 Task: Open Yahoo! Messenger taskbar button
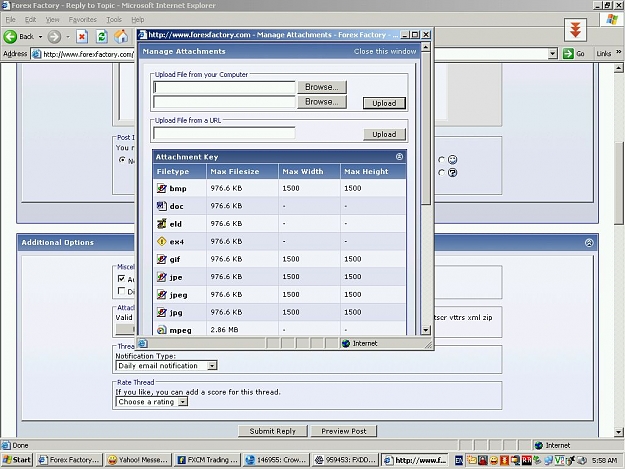point(138,460)
